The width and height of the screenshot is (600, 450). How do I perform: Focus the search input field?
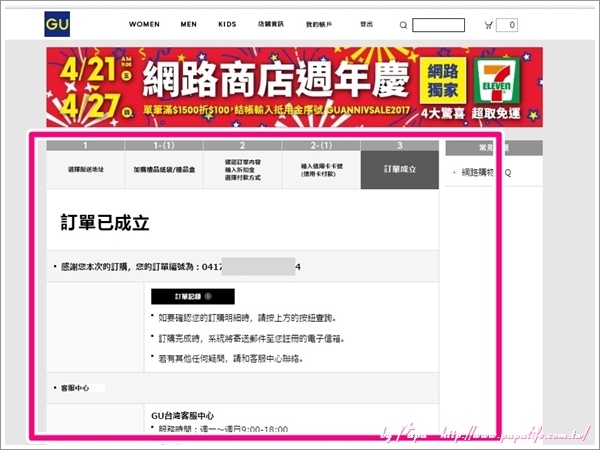[439, 25]
